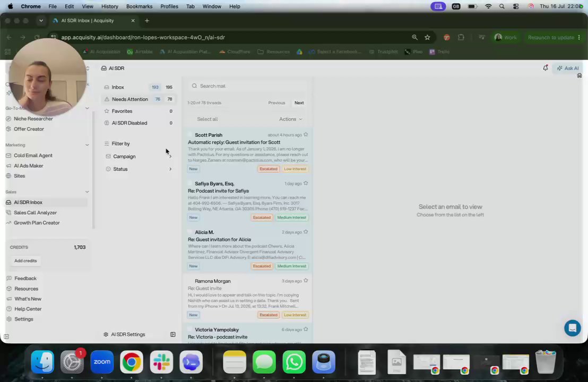Open the Chrome tab search dropdown

pyautogui.click(x=41, y=21)
